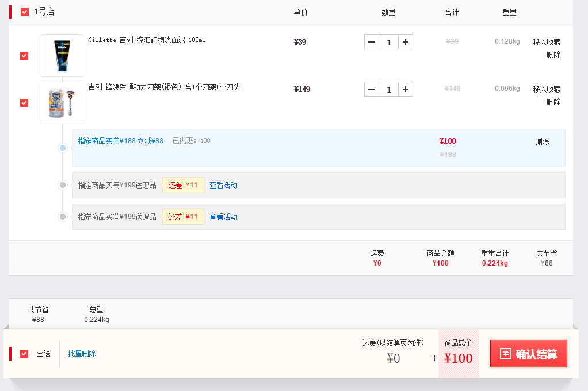588x391 pixels.
Task: Edit quantity field for Gillette 洗面泥
Action: click(x=389, y=42)
